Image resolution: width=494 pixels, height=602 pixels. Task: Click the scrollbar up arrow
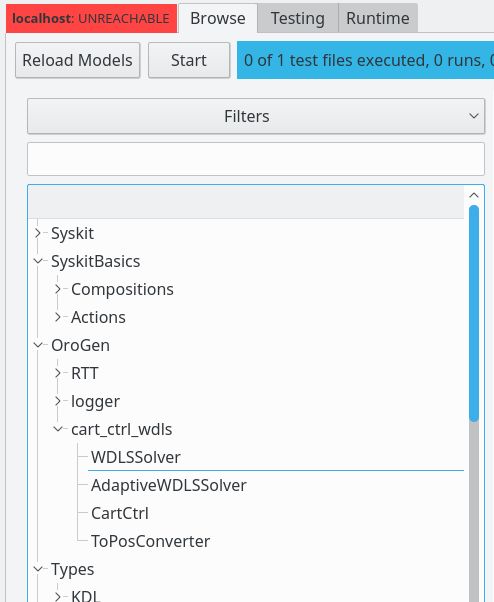point(474,195)
